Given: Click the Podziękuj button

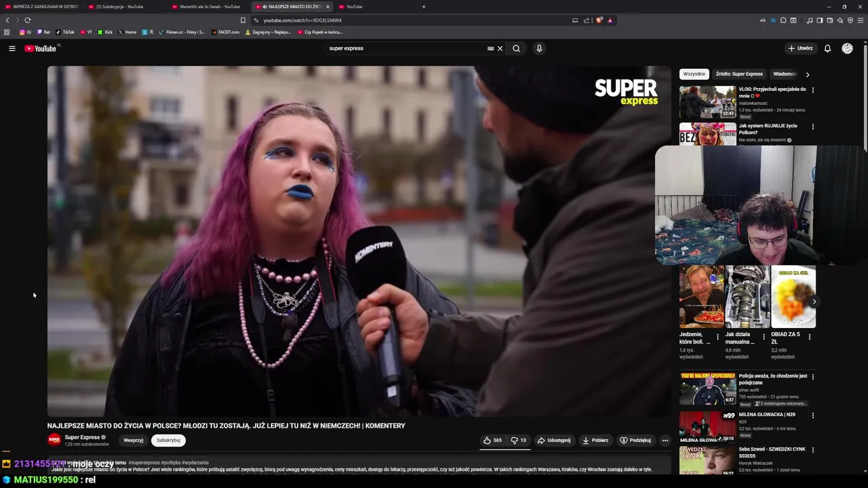Looking at the screenshot, I should (x=635, y=440).
